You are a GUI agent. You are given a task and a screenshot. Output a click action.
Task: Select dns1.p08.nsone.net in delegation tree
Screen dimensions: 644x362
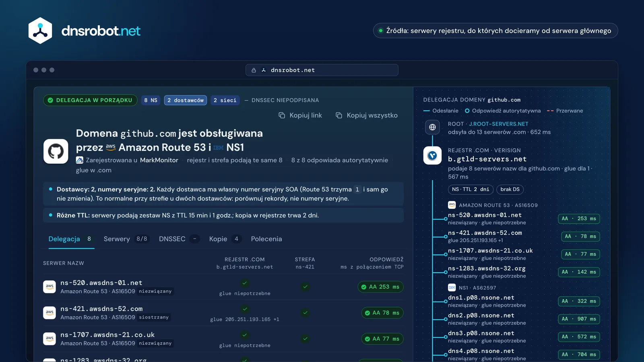481,298
